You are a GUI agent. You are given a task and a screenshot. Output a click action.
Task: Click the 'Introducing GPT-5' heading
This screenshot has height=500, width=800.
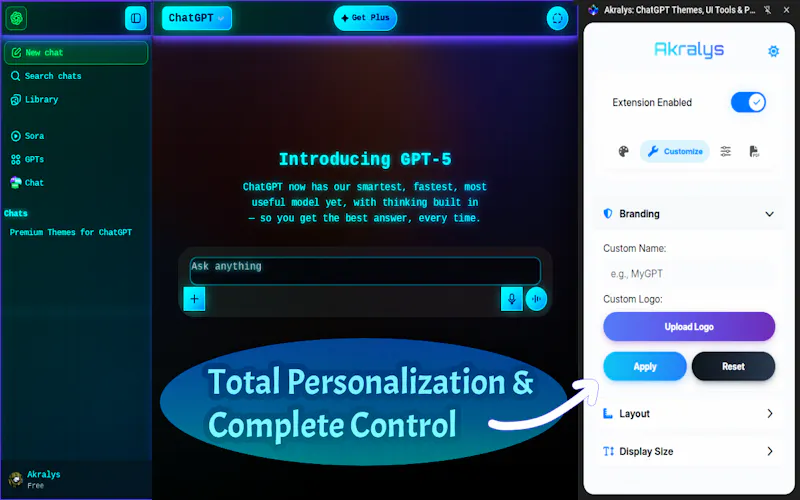(x=365, y=159)
